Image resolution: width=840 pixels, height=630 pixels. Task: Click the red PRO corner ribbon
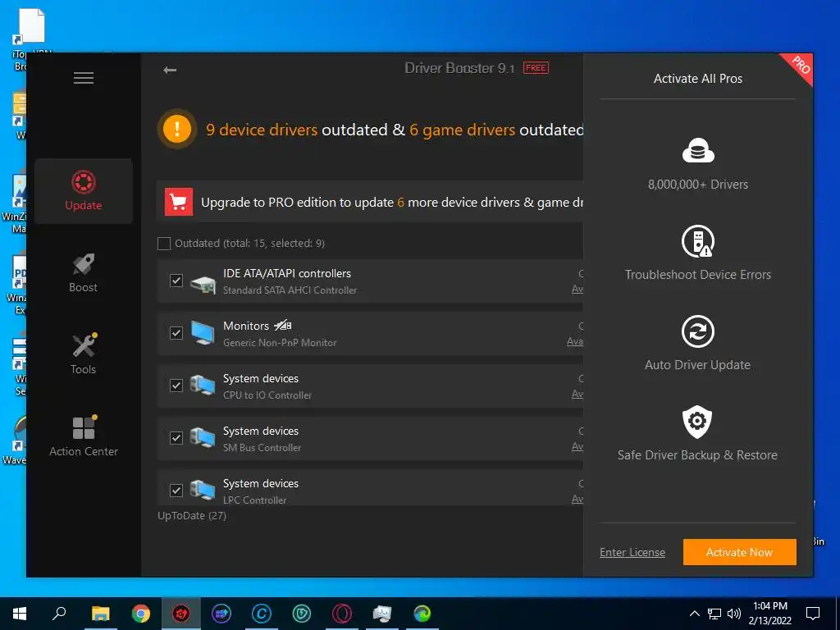(801, 67)
